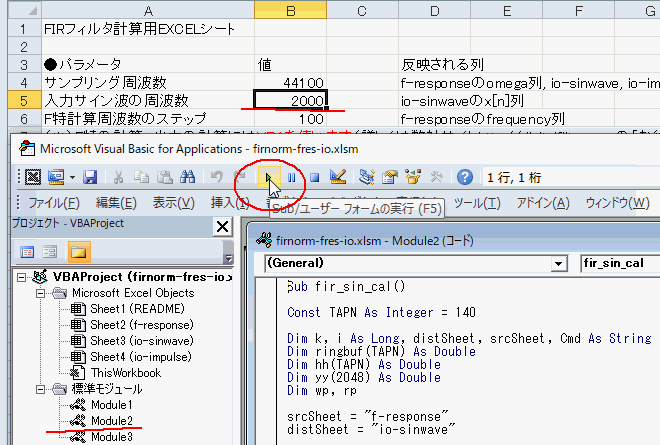Open the Properties Window icon

tap(390, 177)
